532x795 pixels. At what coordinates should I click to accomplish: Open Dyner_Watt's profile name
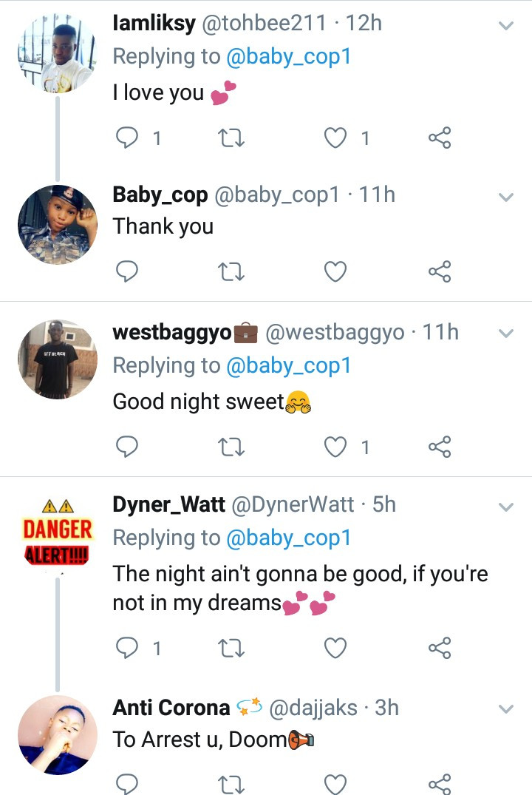pyautogui.click(x=169, y=505)
